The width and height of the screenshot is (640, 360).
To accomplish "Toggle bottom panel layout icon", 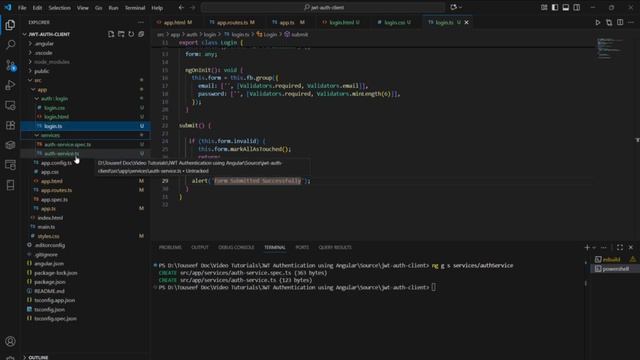I will coord(566,7).
